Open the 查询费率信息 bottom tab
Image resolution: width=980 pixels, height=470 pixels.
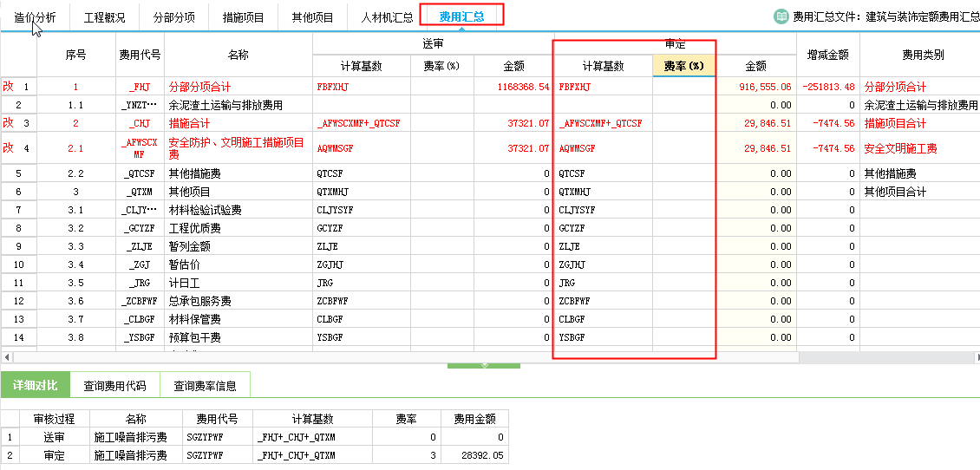206,385
